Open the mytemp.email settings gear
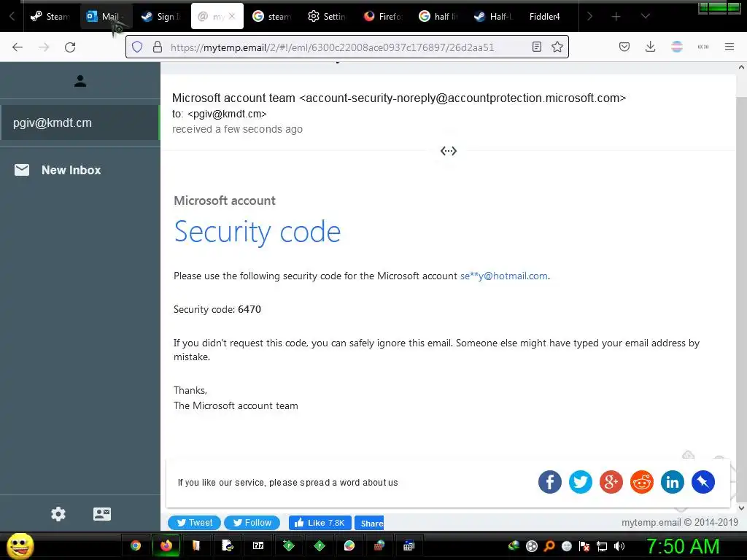The image size is (747, 560). point(58,514)
